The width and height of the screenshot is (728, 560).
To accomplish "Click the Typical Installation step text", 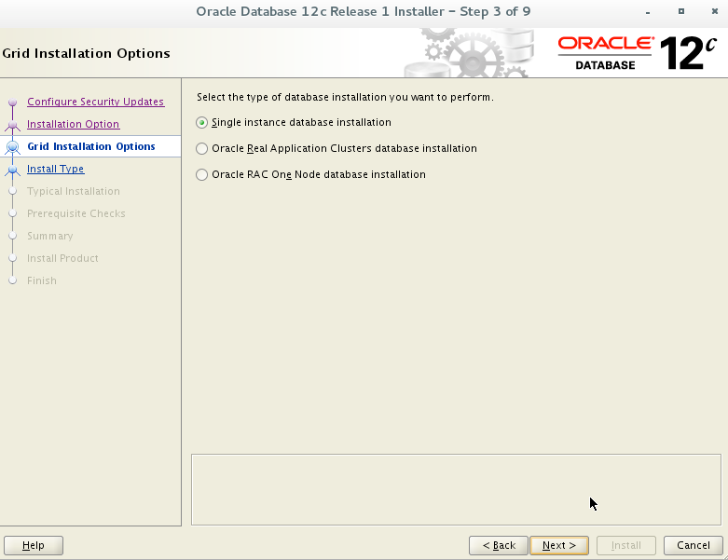I will [x=74, y=191].
